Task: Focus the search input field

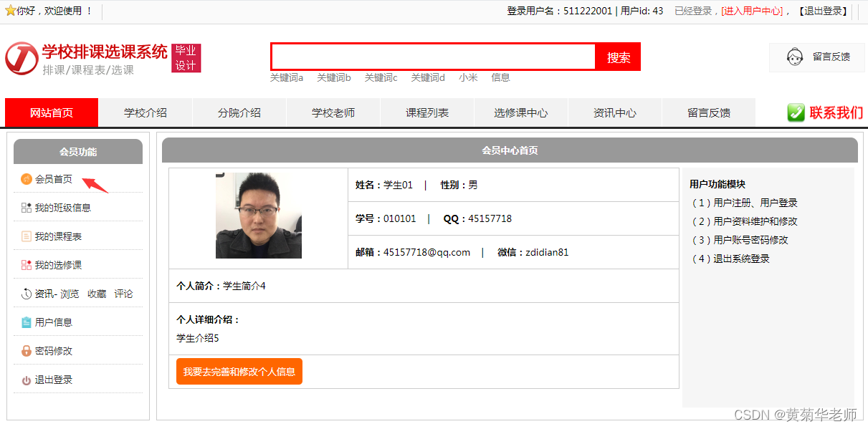Action: 433,57
